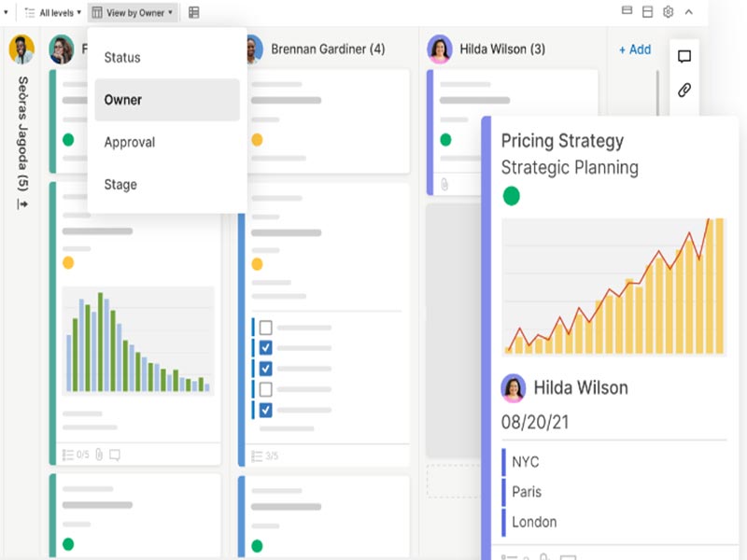Screen dimensions: 747x560
Task: Check the first unchecked checklist item
Action: tap(265, 327)
